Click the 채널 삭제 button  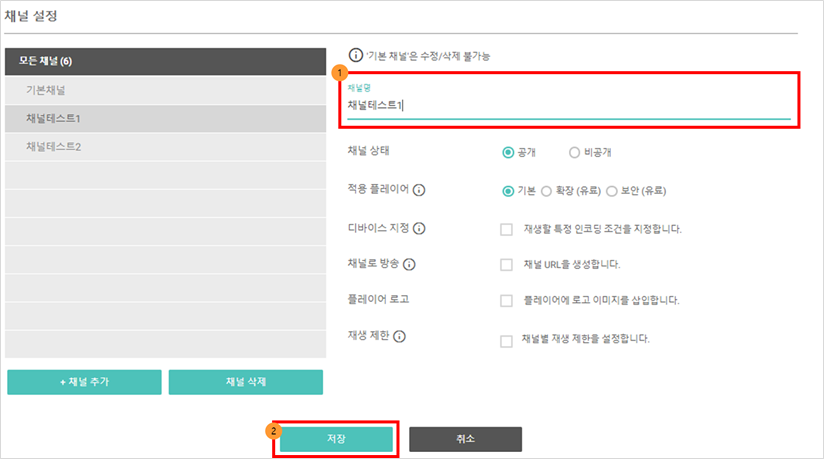coord(245,382)
